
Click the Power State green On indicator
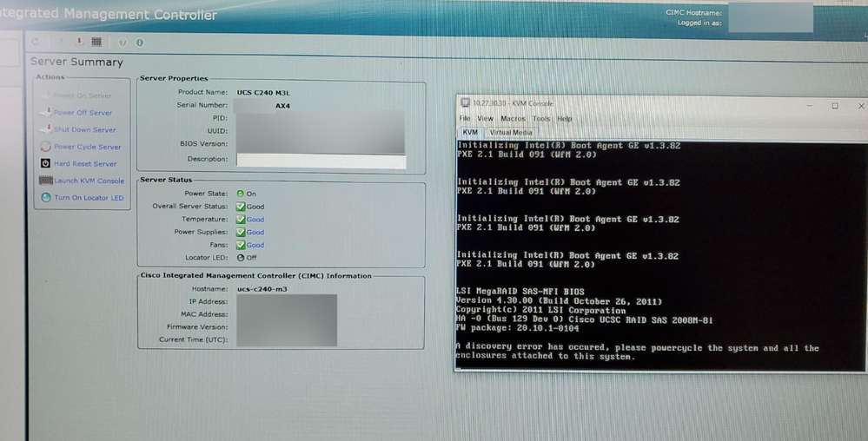coord(241,194)
